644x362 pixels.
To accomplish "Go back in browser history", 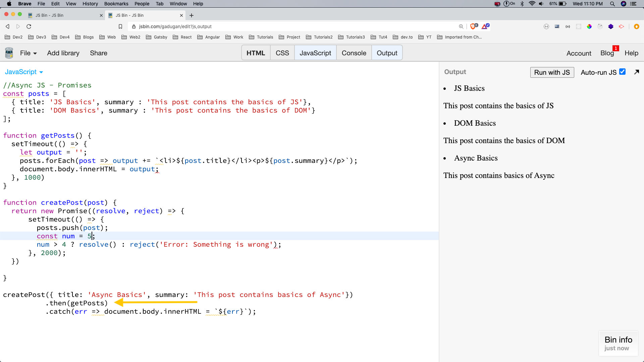I will 7,26.
